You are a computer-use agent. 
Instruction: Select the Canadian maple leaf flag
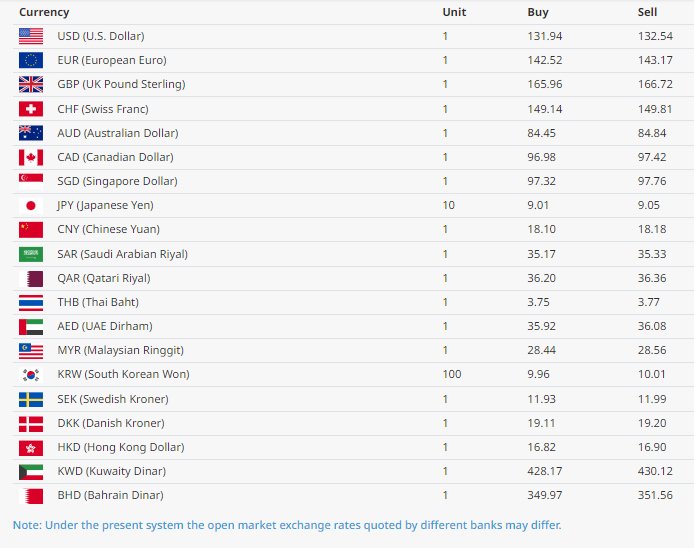[31, 157]
